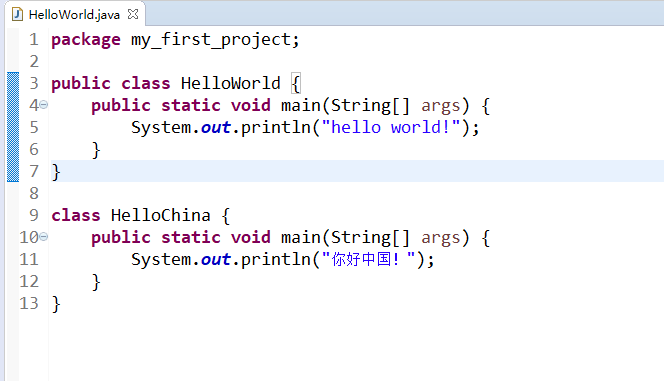Click the "args" parameter on line 10

pos(440,238)
